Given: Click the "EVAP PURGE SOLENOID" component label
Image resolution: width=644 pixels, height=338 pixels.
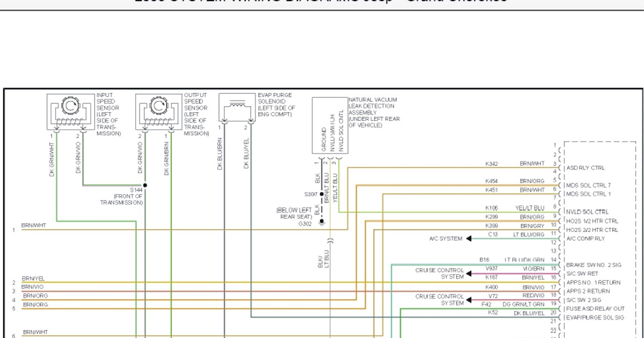Looking at the screenshot, I should [276, 105].
